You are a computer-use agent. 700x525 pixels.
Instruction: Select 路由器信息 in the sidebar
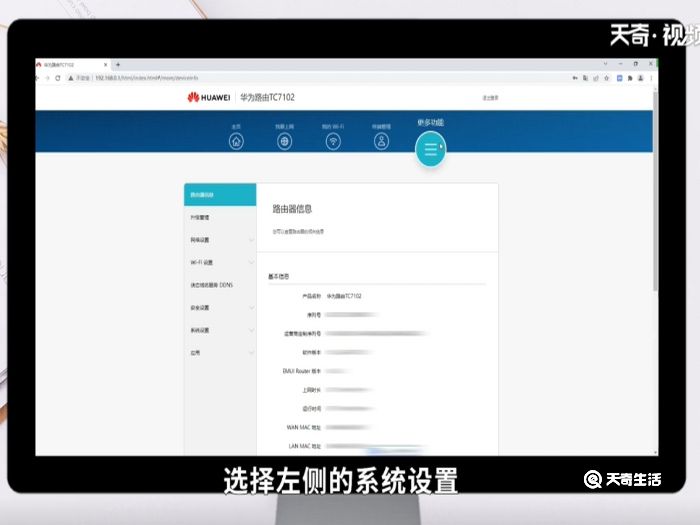click(220, 195)
